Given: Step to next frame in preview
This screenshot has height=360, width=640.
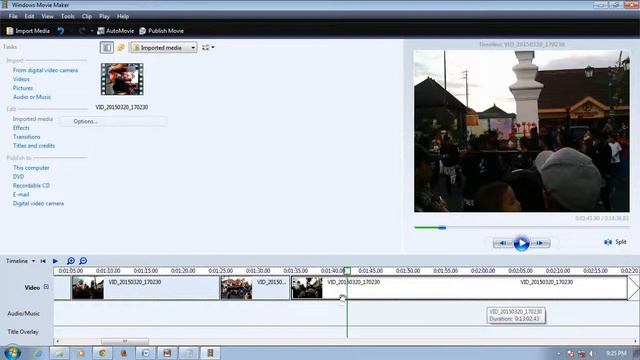Looking at the screenshot, I should pyautogui.click(x=540, y=243).
